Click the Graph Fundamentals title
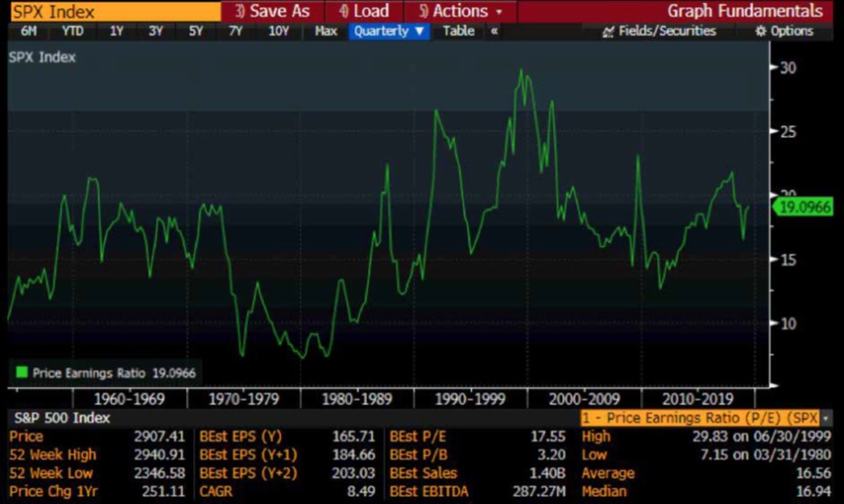This screenshot has width=844, height=504. 744,11
